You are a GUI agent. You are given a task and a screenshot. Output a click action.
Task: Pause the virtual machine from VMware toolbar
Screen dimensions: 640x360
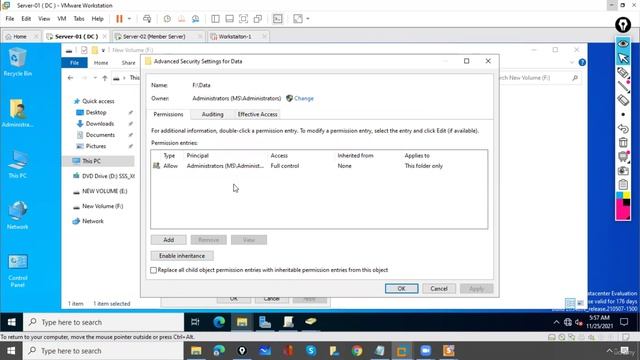tap(119, 19)
